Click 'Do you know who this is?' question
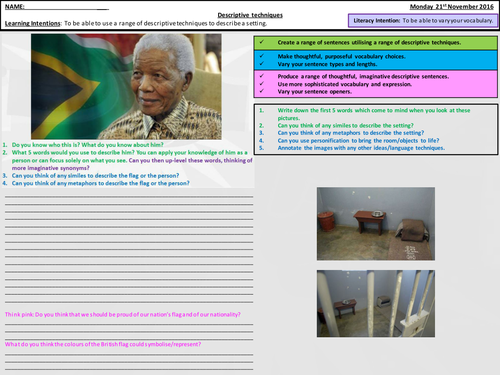 click(88, 145)
